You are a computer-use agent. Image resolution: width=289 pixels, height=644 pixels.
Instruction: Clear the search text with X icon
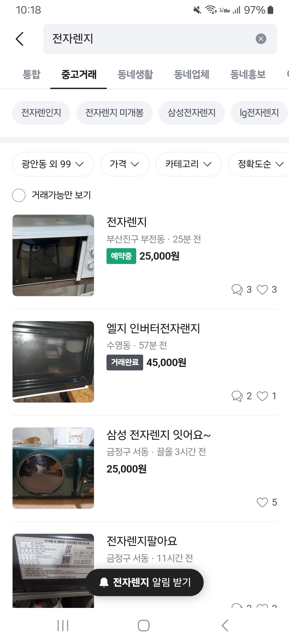coord(261,39)
